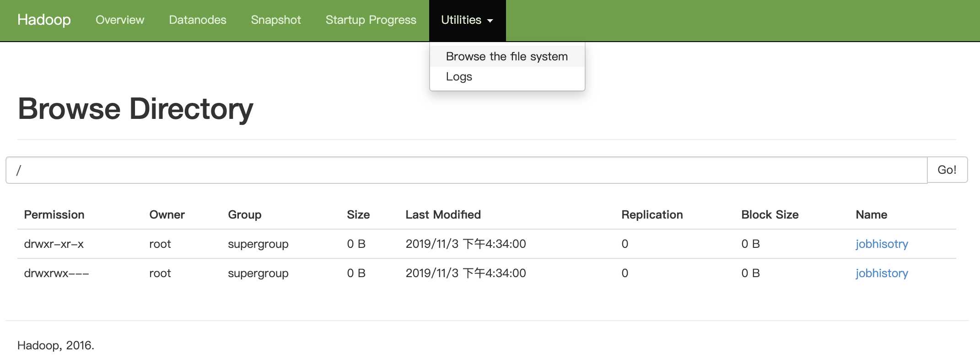This screenshot has width=980, height=364.
Task: Choose Logs from the Utilities menu
Action: point(459,77)
